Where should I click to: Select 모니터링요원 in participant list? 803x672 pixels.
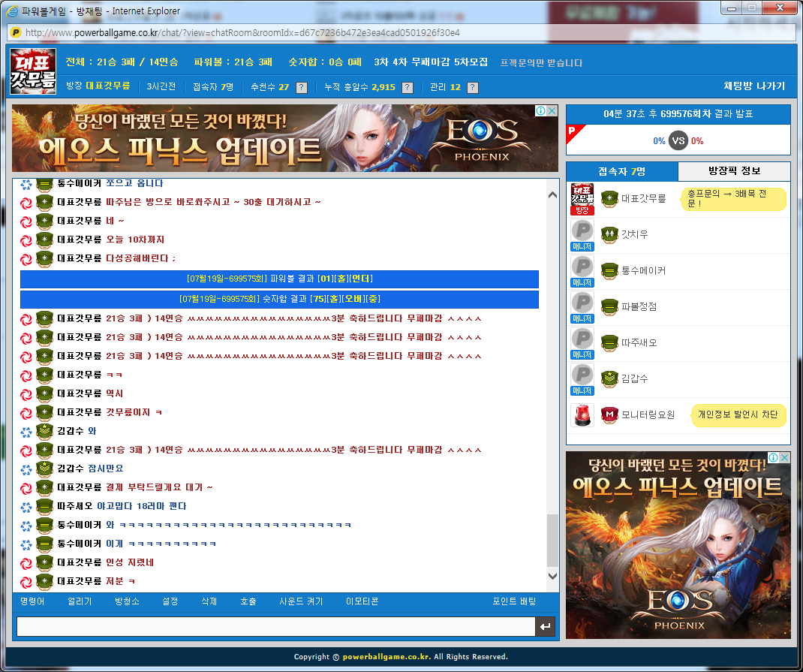click(x=648, y=415)
